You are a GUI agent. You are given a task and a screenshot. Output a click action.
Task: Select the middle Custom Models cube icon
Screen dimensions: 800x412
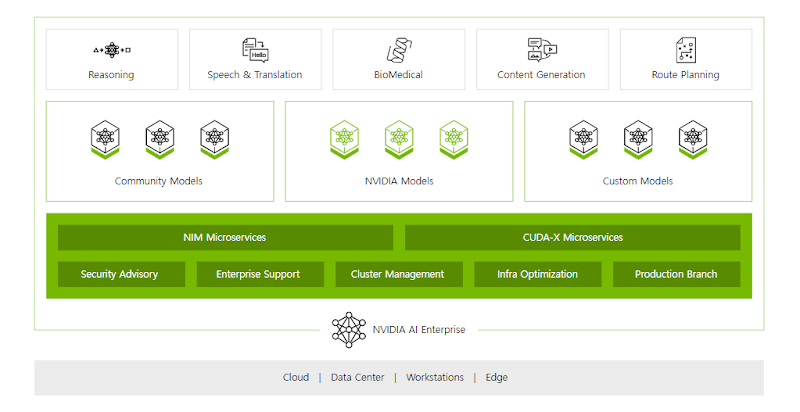click(x=638, y=140)
